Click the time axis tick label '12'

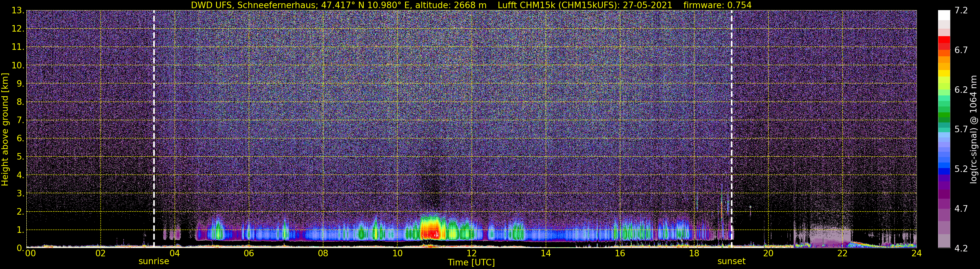click(x=471, y=254)
